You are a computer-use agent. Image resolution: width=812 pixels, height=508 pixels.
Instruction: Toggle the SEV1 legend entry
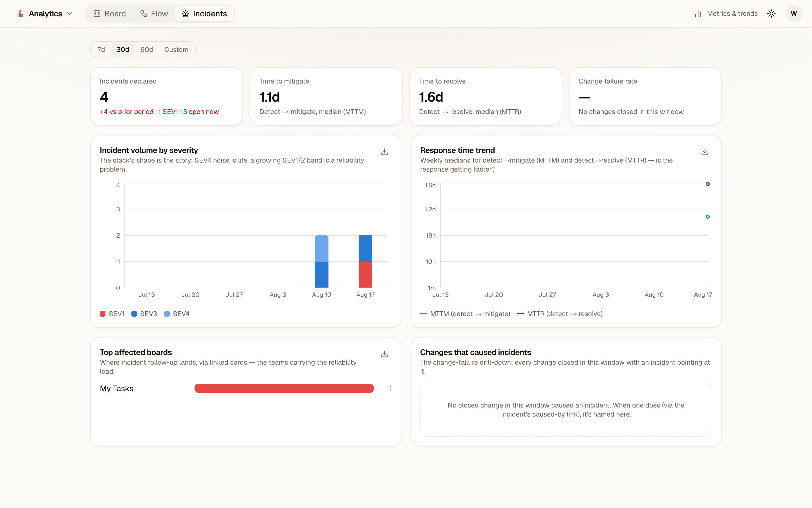pyautogui.click(x=112, y=314)
